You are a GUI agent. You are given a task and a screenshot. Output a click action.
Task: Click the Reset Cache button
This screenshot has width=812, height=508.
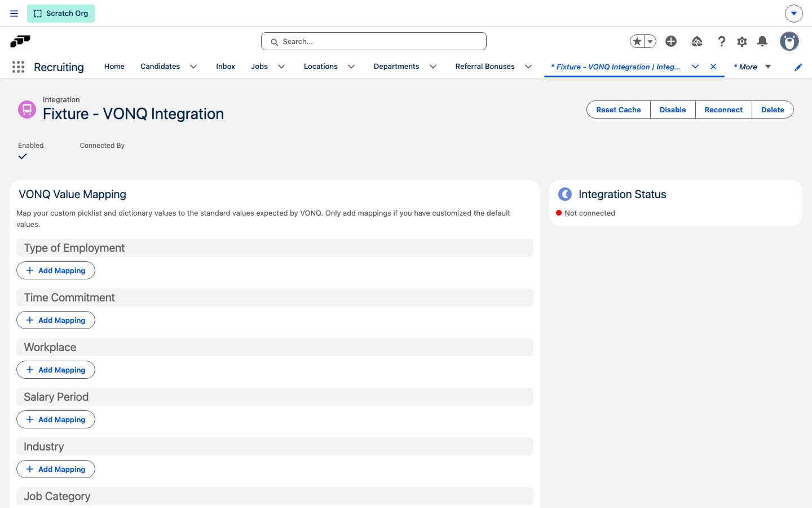pyautogui.click(x=619, y=110)
